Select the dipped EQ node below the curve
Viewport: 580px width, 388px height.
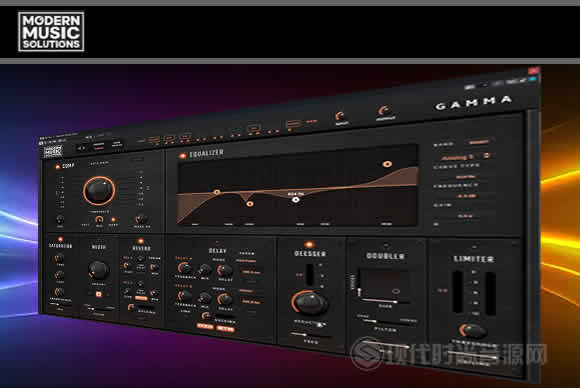250,204
